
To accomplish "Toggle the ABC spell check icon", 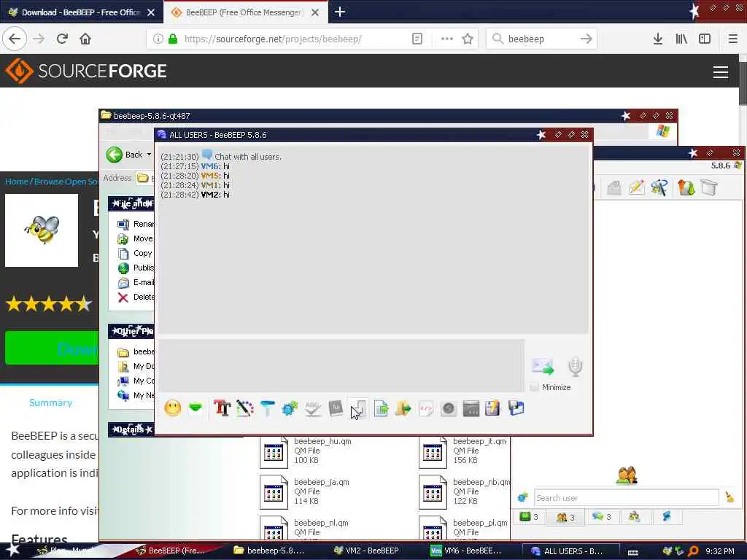I will 312,408.
